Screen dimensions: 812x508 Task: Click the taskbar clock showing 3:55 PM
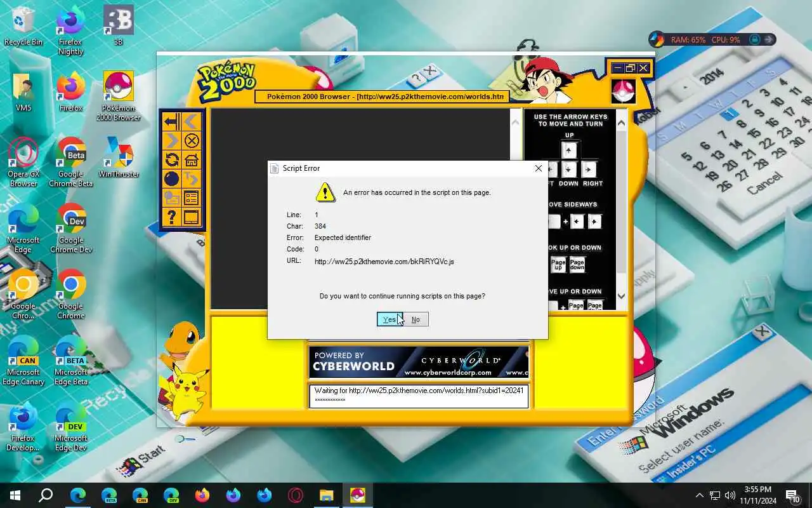tap(758, 495)
